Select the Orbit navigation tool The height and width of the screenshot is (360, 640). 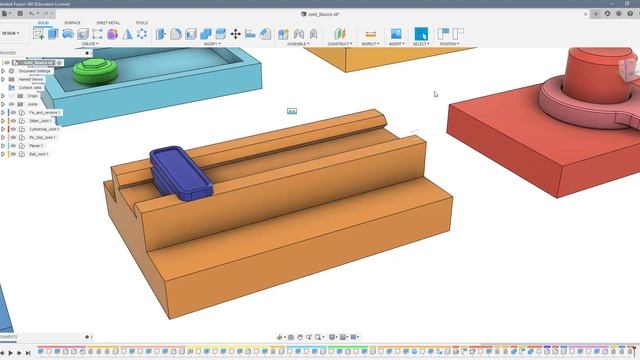point(280,337)
